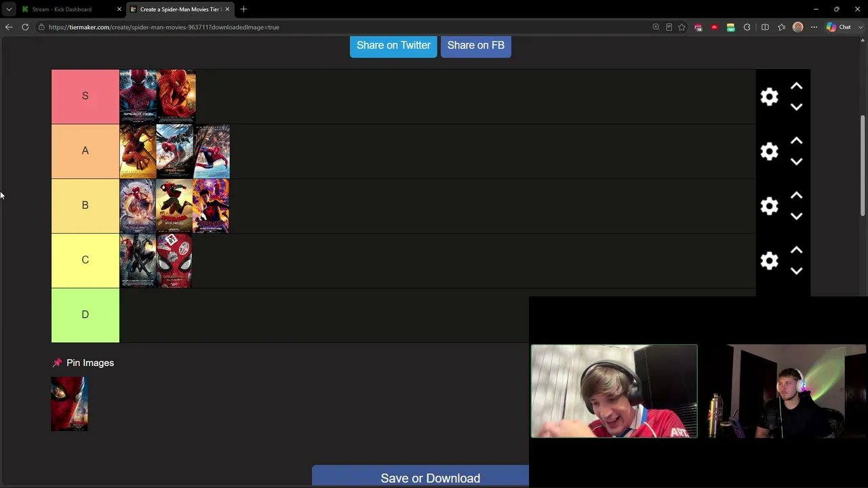Move the C tier row up
The image size is (868, 488).
coord(797,251)
